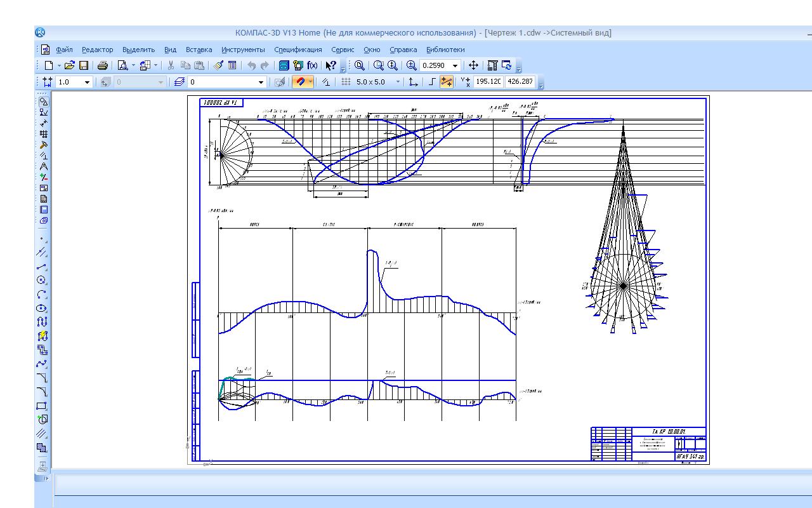Select the Editing hammer tool icon
This screenshot has width=812, height=508.
[43, 145]
